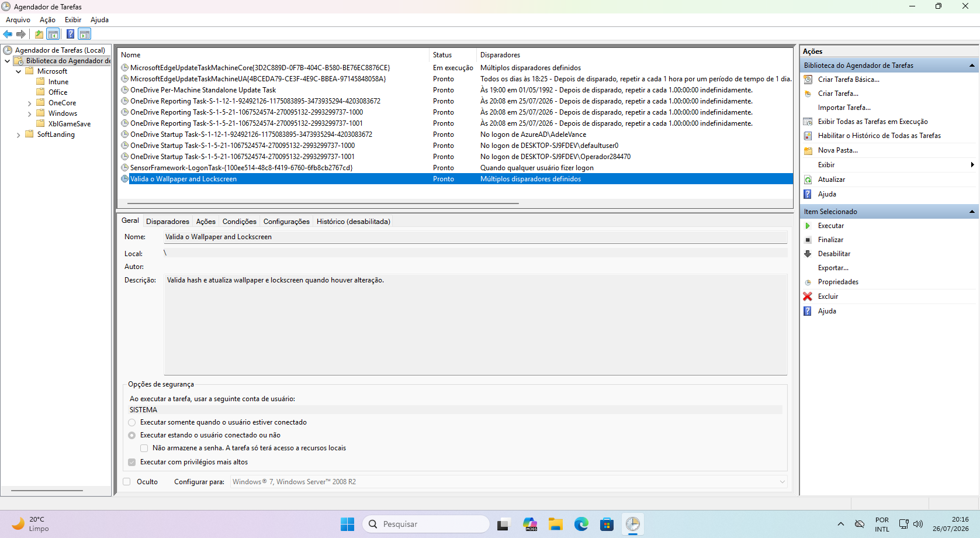Click the Ajuda icon under Item Selecionado
The height and width of the screenshot is (538, 980).
click(x=808, y=311)
